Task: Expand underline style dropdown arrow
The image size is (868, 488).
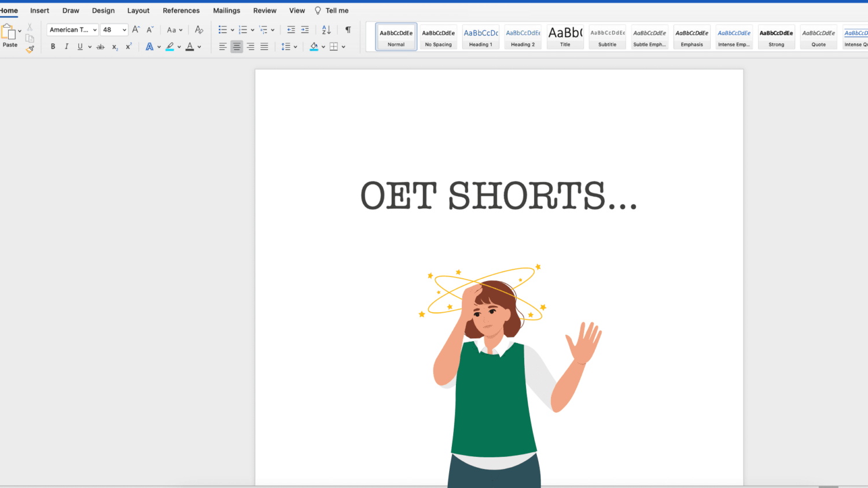Action: coord(90,47)
